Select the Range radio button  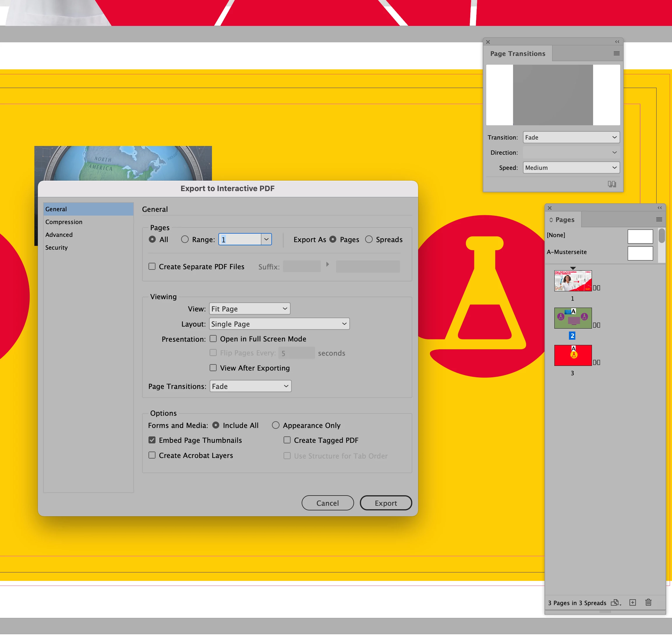(x=185, y=239)
